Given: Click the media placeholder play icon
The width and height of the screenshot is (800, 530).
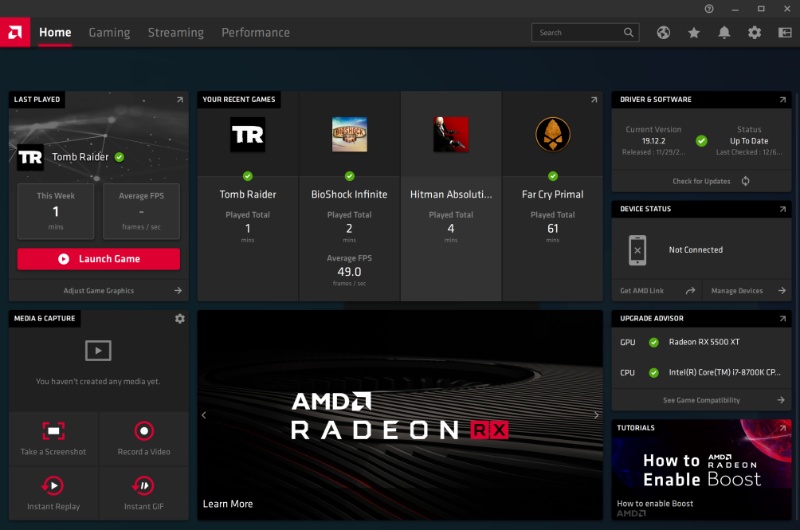Looking at the screenshot, I should pos(98,350).
